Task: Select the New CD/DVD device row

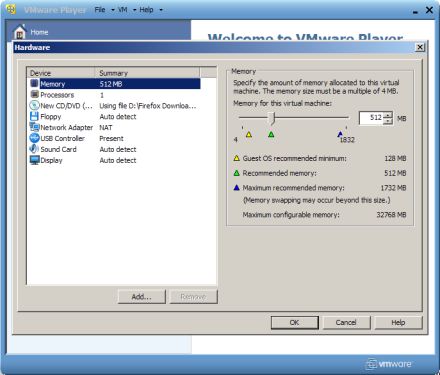Action: [x=115, y=106]
